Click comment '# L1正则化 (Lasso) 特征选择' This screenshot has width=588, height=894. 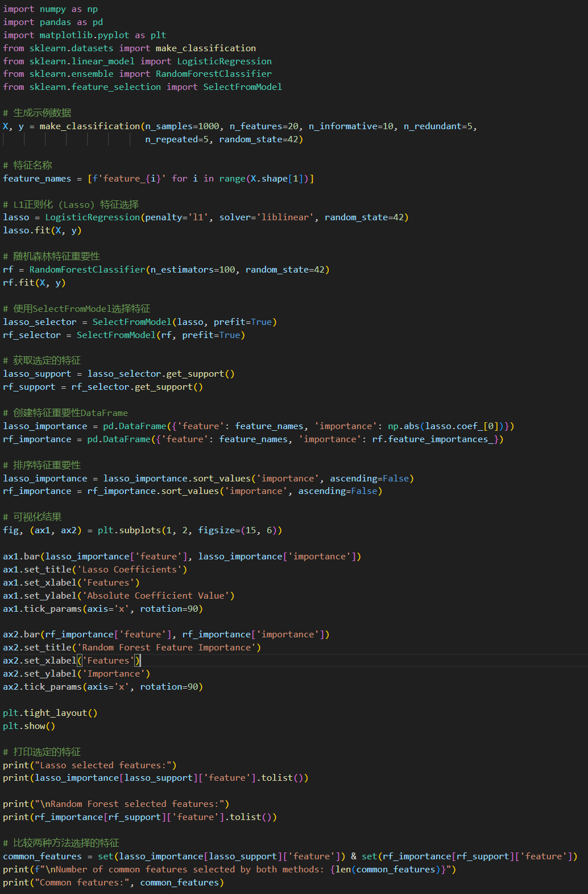(x=71, y=204)
